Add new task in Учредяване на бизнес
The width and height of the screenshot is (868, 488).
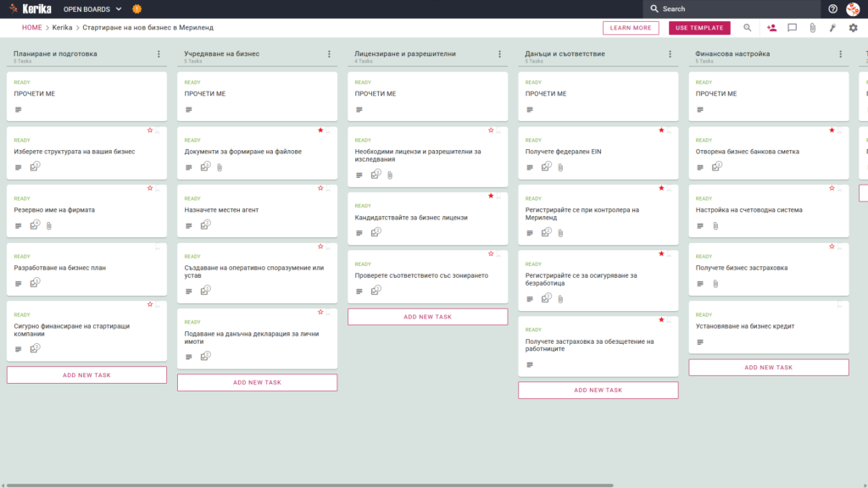pyautogui.click(x=258, y=382)
